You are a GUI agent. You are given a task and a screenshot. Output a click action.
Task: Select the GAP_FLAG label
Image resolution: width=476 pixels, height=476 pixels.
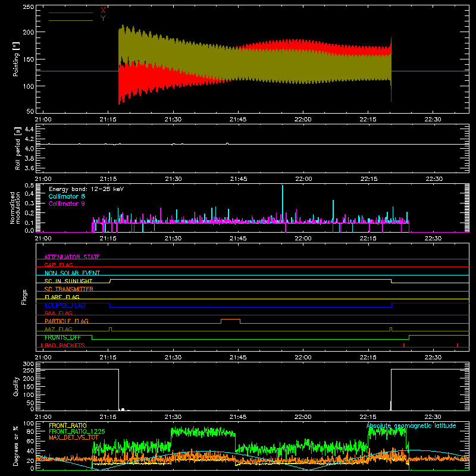tap(58, 265)
